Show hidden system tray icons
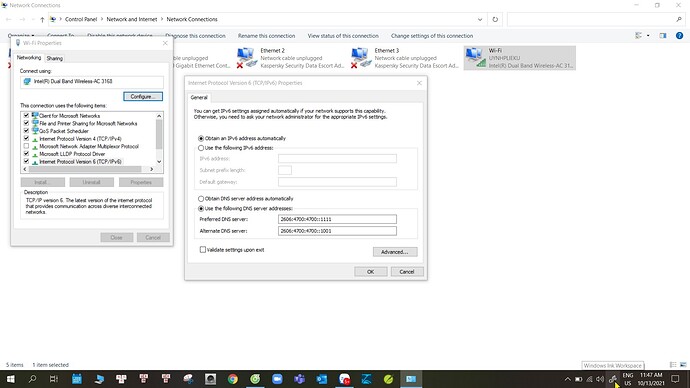The image size is (690, 388). pyautogui.click(x=568, y=379)
